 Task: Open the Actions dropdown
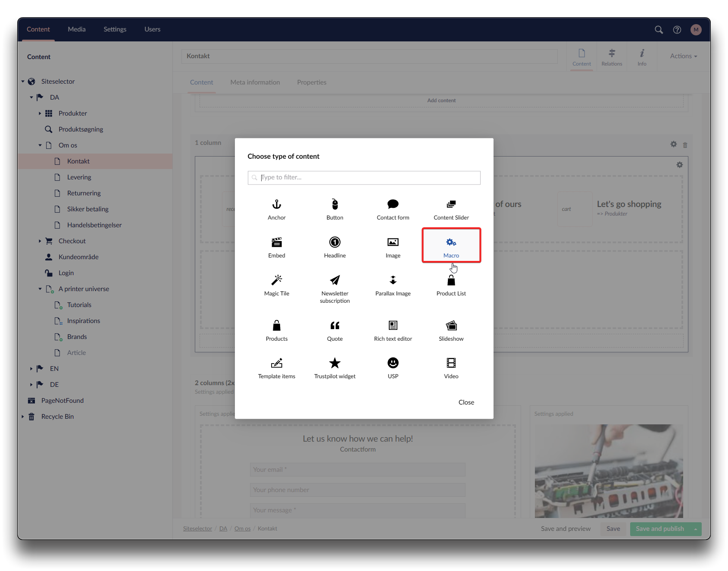pyautogui.click(x=683, y=56)
